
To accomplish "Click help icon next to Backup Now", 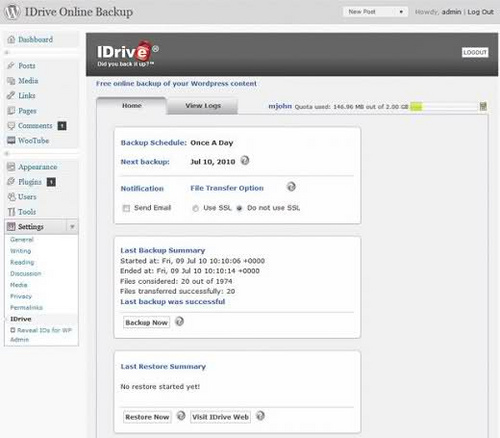I will pyautogui.click(x=180, y=322).
